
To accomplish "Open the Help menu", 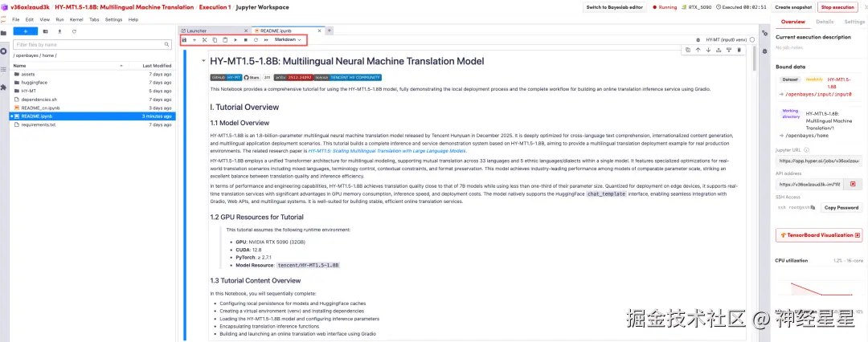I will tap(133, 19).
